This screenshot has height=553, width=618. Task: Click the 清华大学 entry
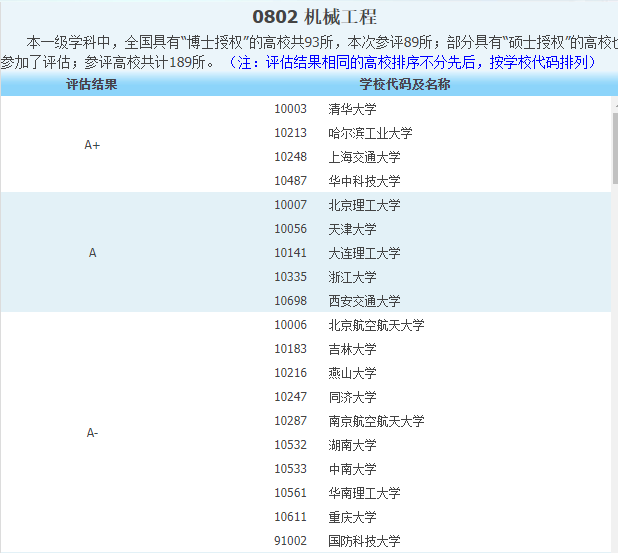tap(352, 109)
